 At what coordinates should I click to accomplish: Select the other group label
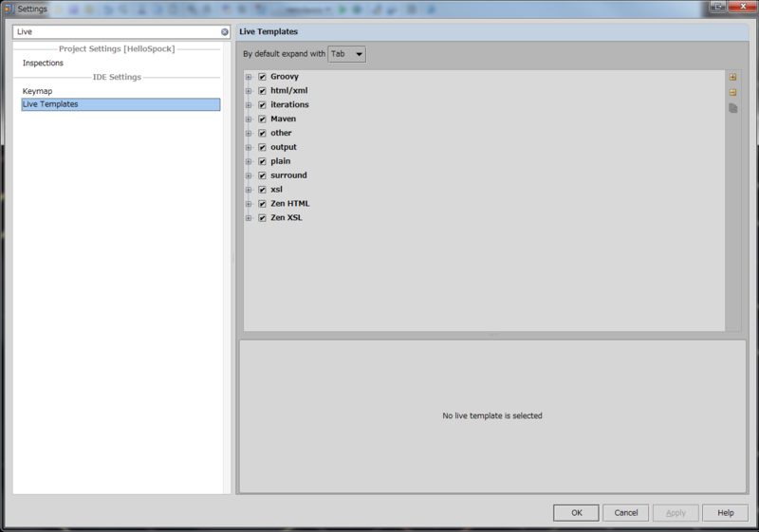click(x=281, y=133)
